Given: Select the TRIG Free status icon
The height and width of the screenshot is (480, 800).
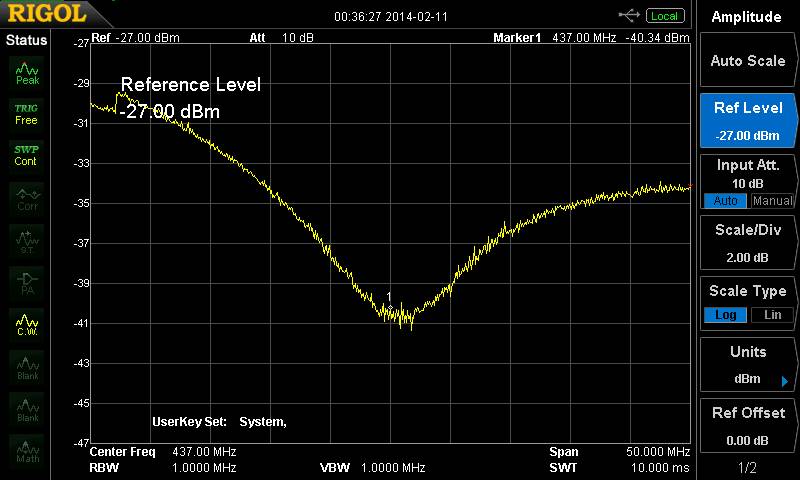Looking at the screenshot, I should coord(27,113).
